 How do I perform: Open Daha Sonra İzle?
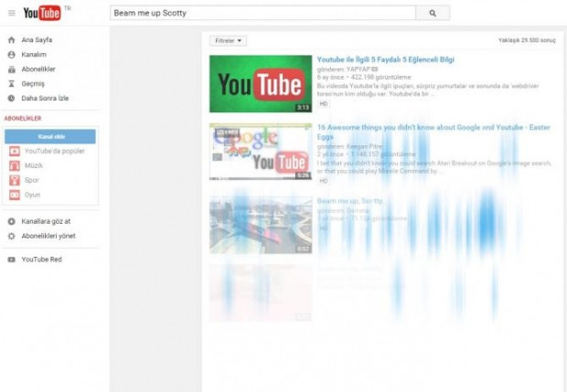tap(45, 99)
